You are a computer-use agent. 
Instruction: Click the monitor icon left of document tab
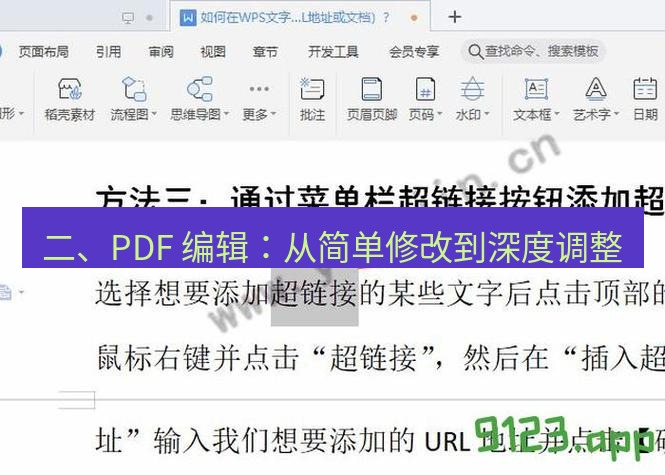pyautogui.click(x=128, y=18)
